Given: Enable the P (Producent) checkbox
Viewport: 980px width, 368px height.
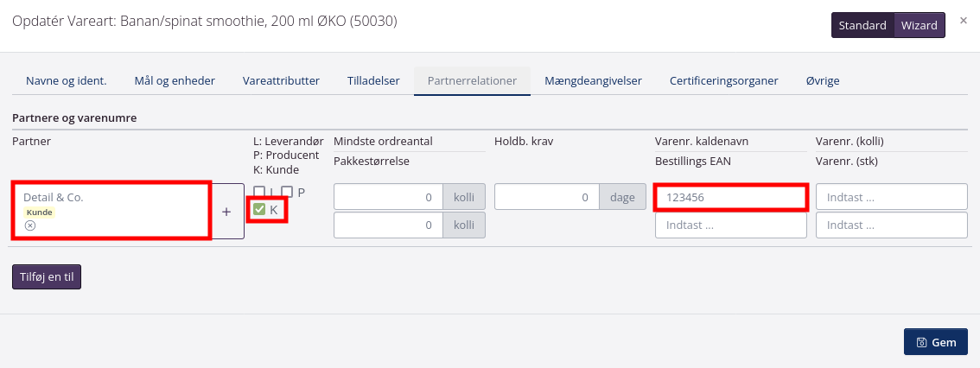Looking at the screenshot, I should click(x=287, y=192).
